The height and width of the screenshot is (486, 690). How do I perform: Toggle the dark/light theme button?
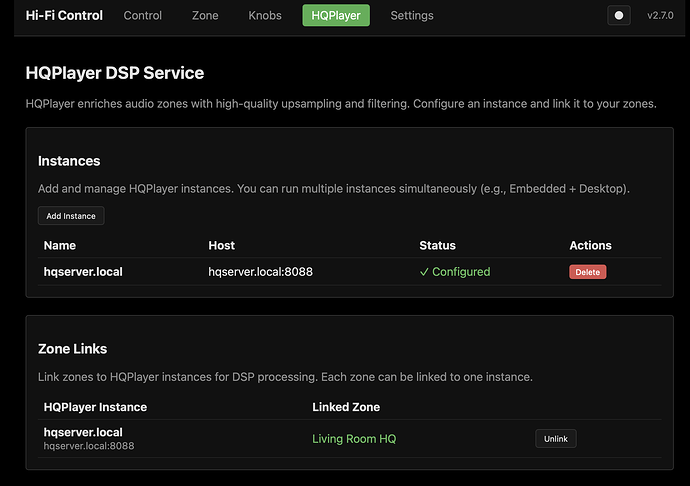618,16
